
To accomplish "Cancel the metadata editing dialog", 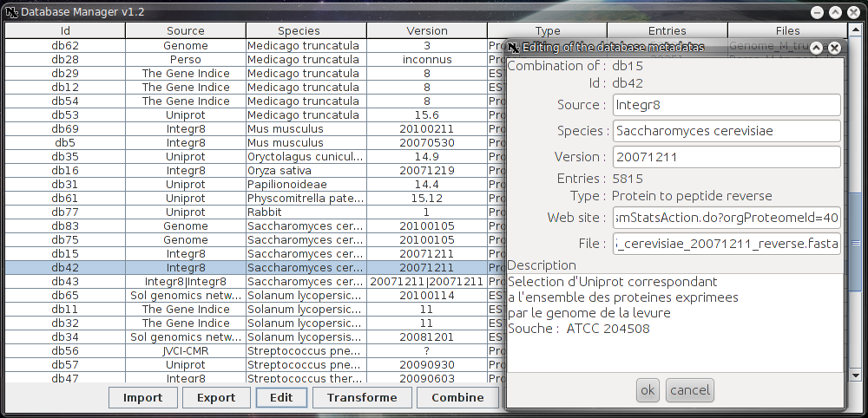I will [689, 390].
